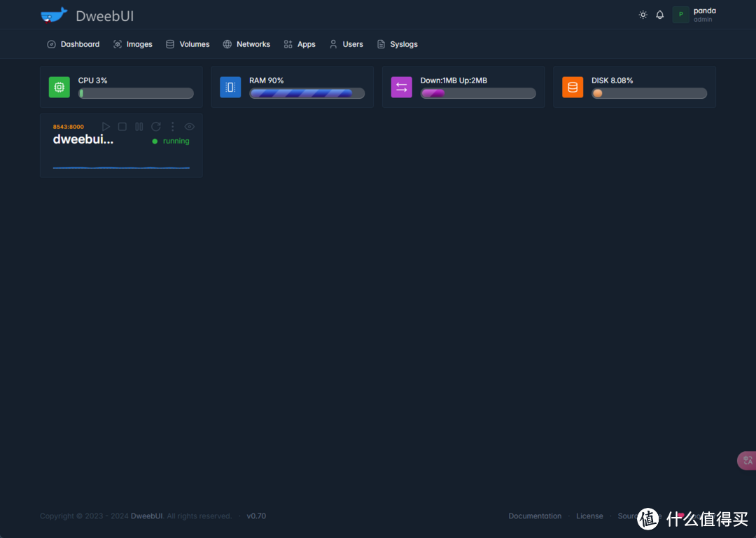Toggle dweebui container visibility eye icon
Image resolution: width=756 pixels, height=538 pixels.
pos(189,127)
